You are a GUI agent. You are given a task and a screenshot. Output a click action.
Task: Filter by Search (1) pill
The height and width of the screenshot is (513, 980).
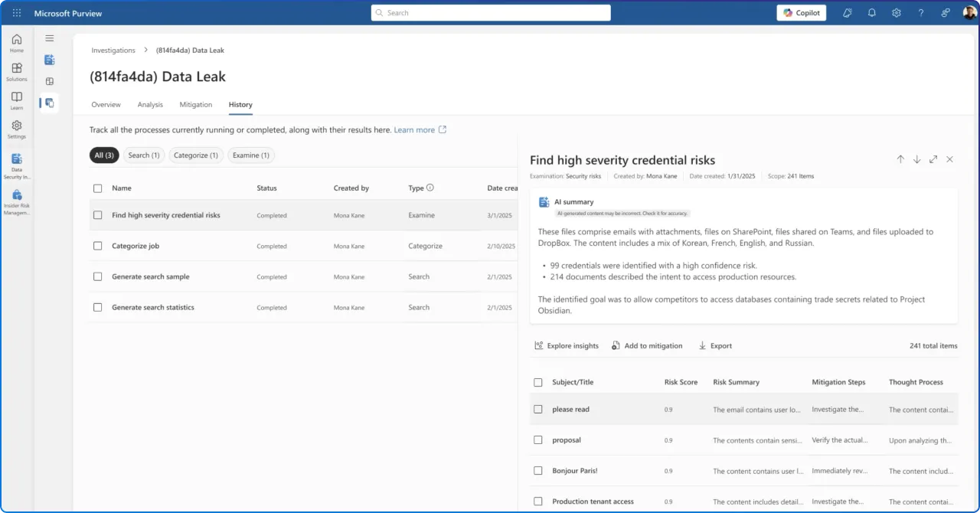click(144, 155)
